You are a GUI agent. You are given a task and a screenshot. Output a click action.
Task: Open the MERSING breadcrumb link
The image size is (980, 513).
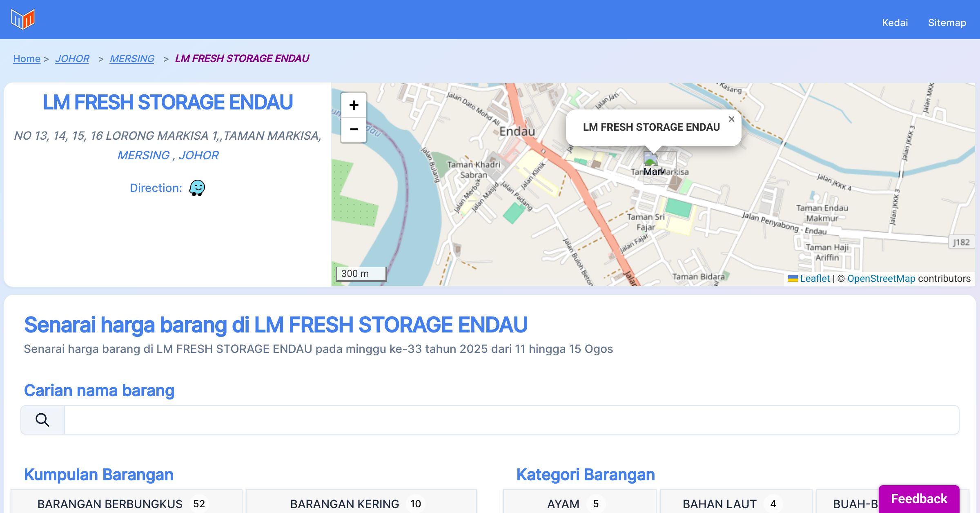point(132,59)
